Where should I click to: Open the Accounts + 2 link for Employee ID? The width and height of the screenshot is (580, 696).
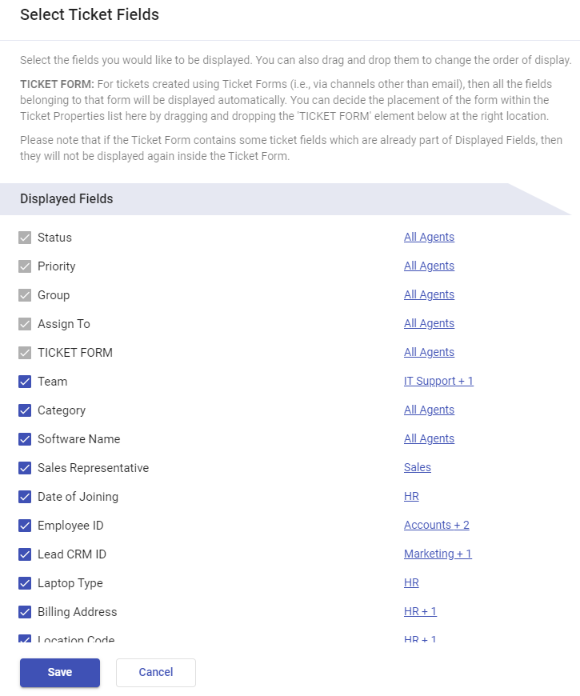436,525
